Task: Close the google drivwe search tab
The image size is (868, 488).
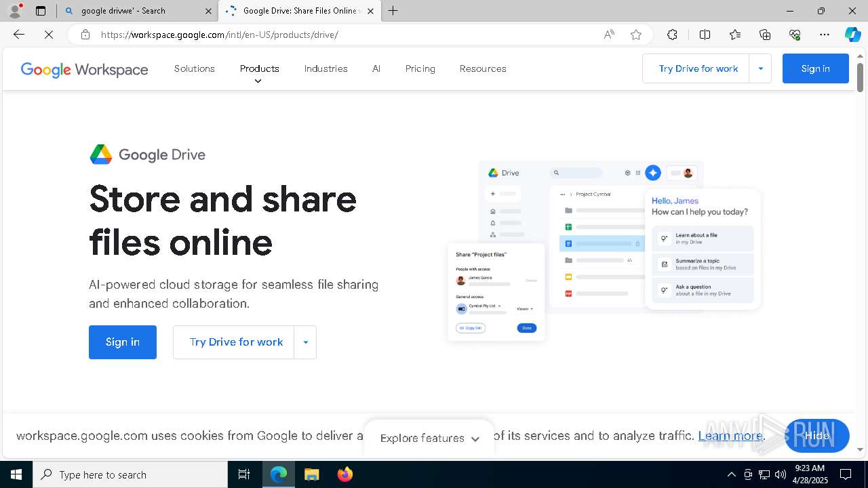Action: [x=209, y=11]
